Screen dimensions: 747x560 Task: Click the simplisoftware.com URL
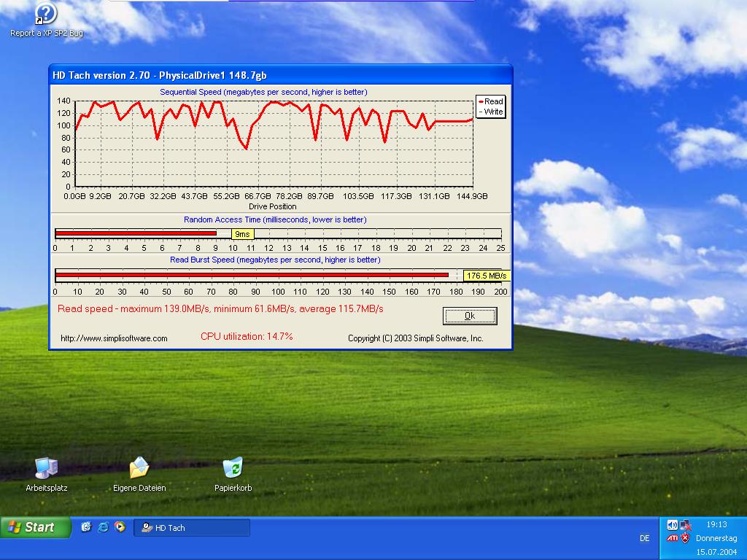click(114, 338)
